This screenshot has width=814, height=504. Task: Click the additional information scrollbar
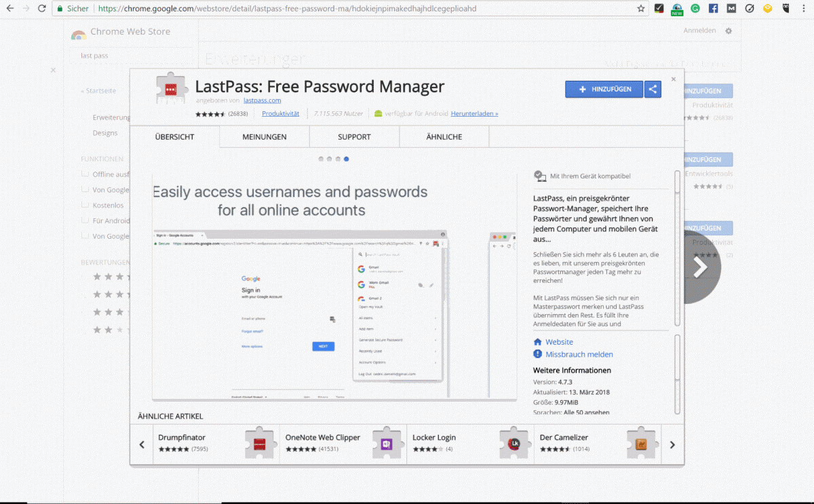click(x=677, y=373)
